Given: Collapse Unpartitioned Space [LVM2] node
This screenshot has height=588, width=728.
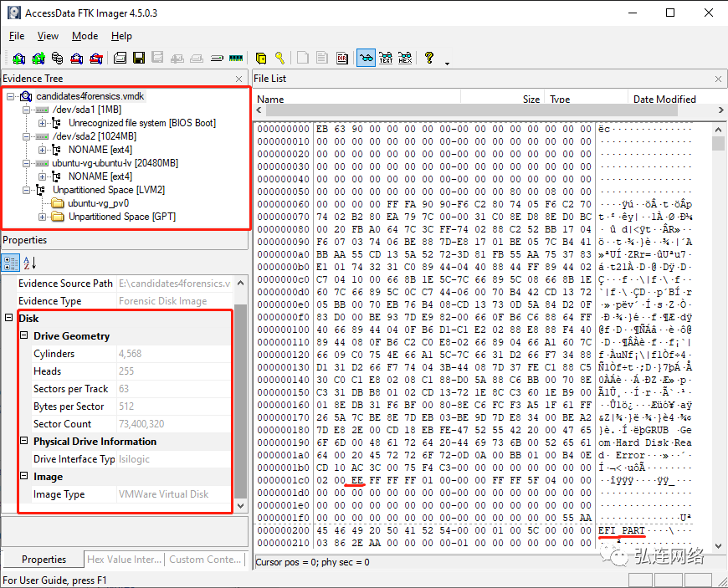Looking at the screenshot, I should click(27, 190).
